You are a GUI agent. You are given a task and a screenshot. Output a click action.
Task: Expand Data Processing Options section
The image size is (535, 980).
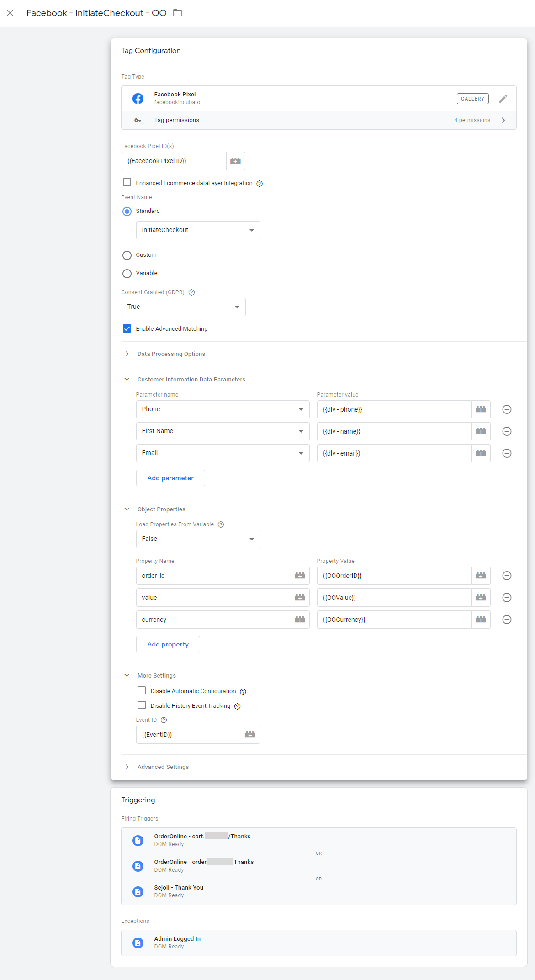pyautogui.click(x=171, y=354)
